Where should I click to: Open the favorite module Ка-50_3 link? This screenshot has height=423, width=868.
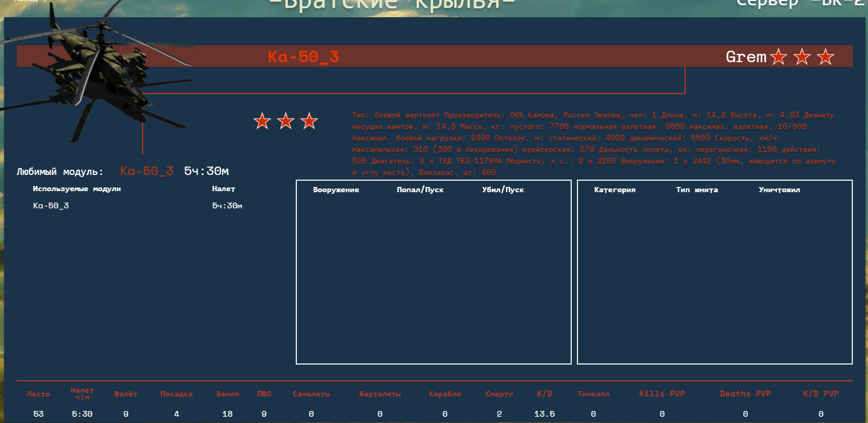click(147, 171)
